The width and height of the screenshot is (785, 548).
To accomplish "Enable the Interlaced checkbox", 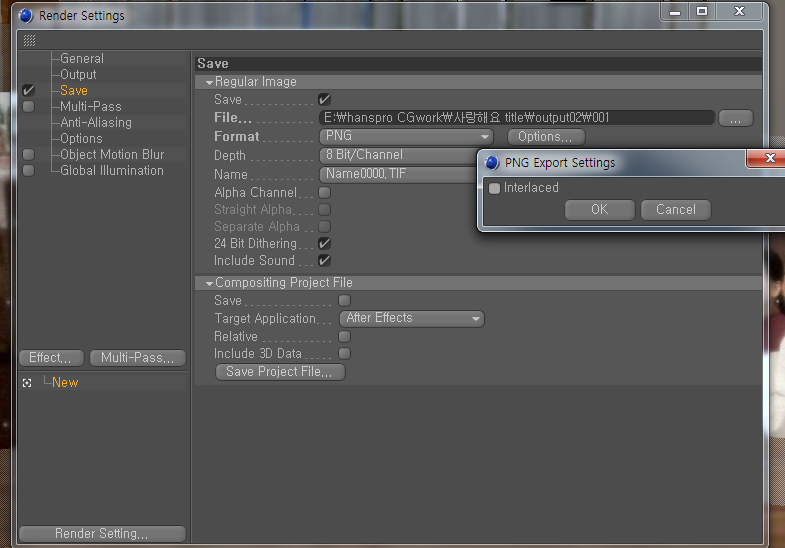I will coord(495,189).
